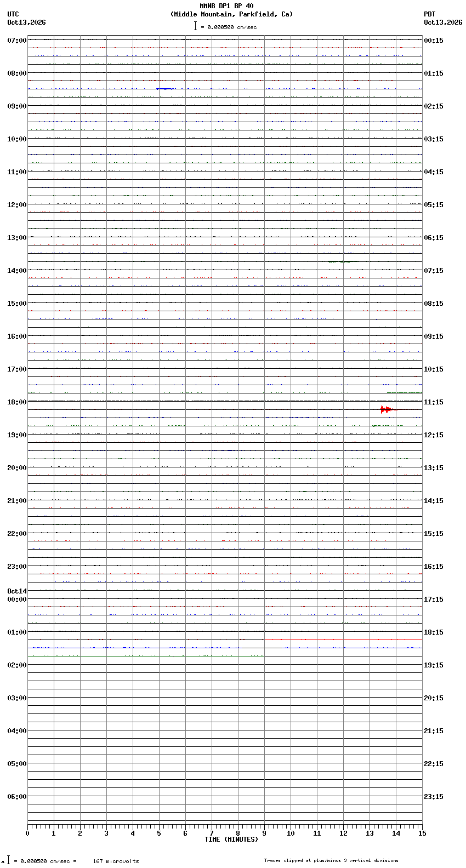This screenshot has width=466, height=868.
Task: Click the 02:15 PDT time label
Action: coord(434,106)
